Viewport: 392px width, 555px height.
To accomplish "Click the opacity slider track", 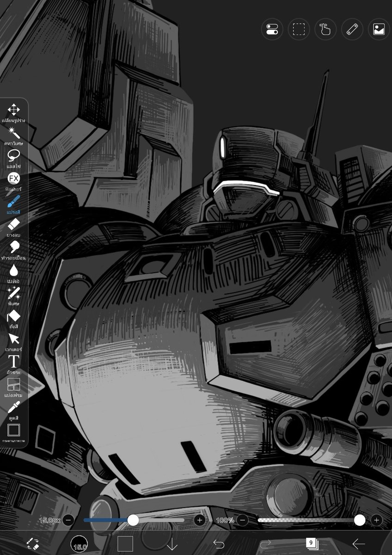I will coord(311,520).
